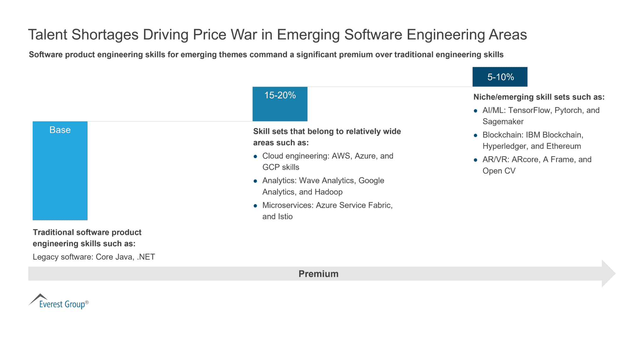Click the bullet dot before AI/ML

click(x=475, y=111)
